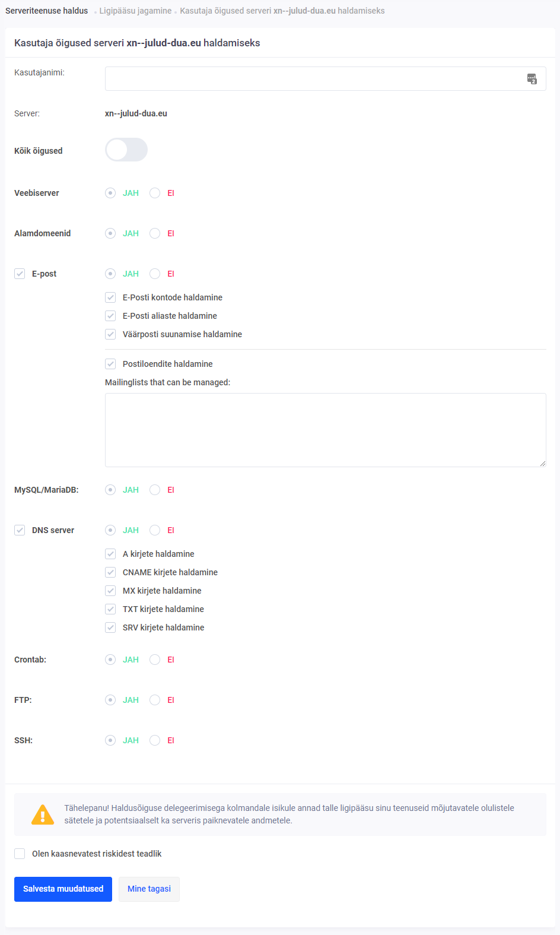
Task: Select EI for MySQL/MariaDB
Action: pos(155,490)
